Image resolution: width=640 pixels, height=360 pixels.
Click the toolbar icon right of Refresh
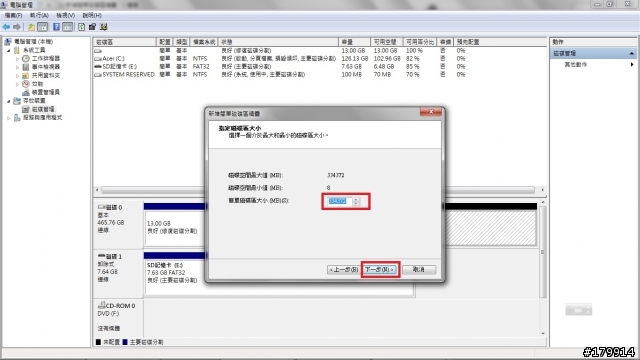click(x=92, y=27)
